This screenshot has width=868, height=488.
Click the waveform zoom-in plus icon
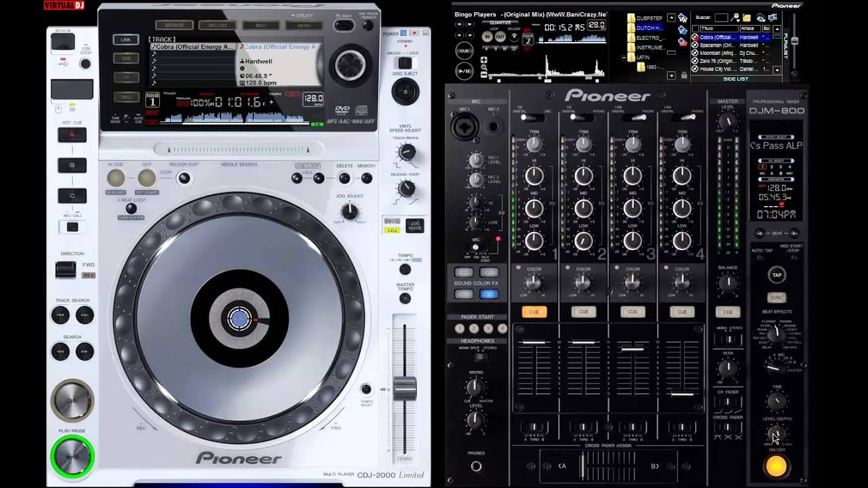click(484, 60)
